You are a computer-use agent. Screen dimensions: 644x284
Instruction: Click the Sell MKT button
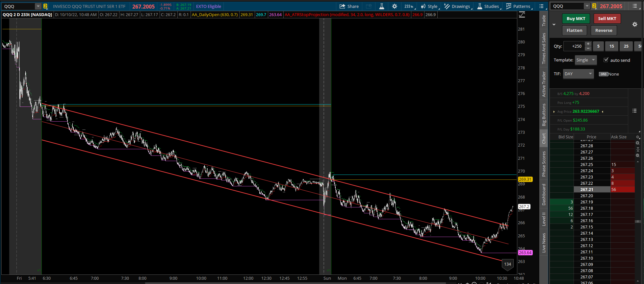point(607,18)
